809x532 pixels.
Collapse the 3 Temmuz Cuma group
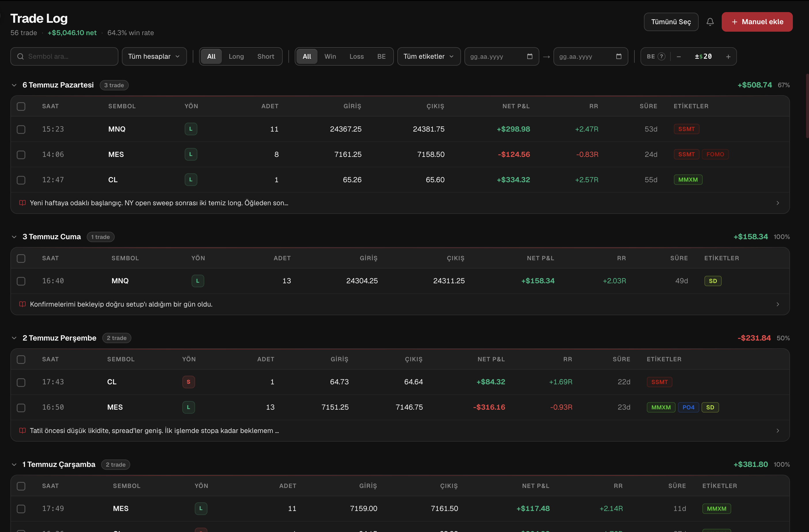[14, 237]
